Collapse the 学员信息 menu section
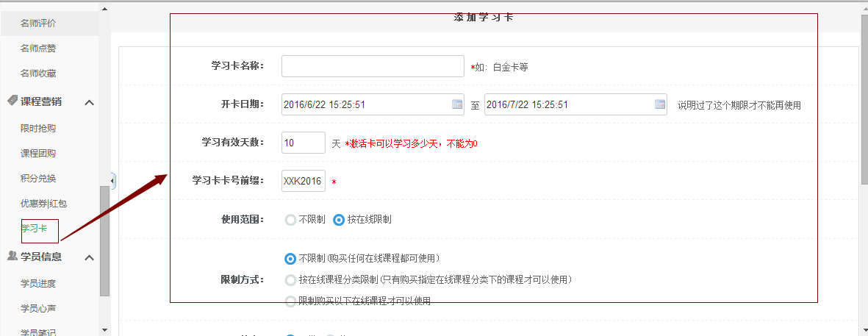The width and height of the screenshot is (868, 336). point(89,257)
